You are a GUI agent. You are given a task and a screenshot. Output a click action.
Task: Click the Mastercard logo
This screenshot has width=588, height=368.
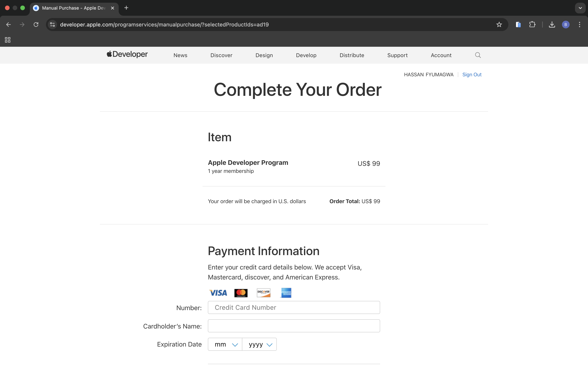tap(241, 293)
